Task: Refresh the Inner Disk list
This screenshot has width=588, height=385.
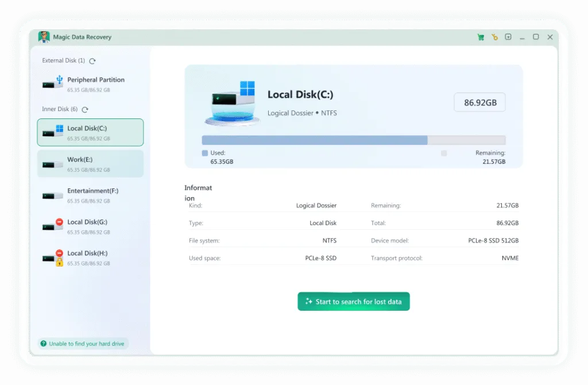Action: 85,110
